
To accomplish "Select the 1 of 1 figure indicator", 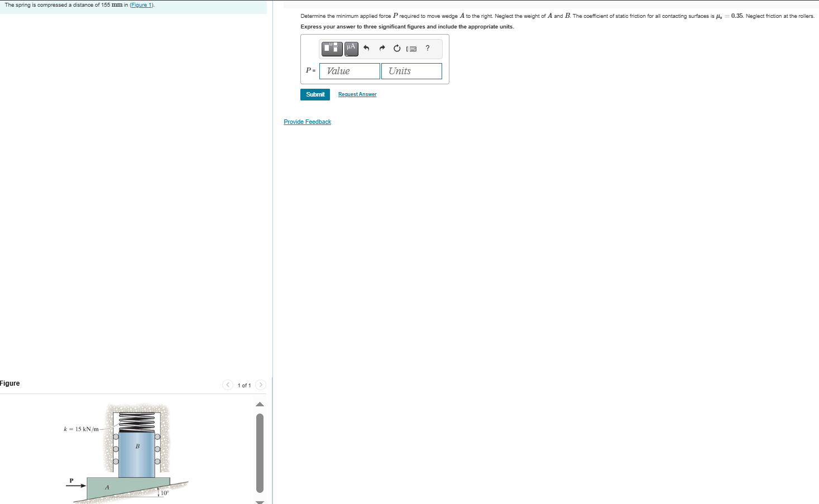I will [245, 385].
